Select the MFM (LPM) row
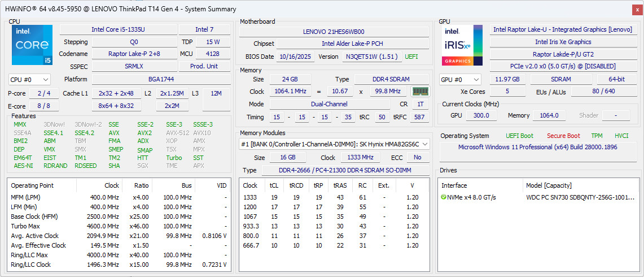The width and height of the screenshot is (644, 277). click(x=119, y=197)
